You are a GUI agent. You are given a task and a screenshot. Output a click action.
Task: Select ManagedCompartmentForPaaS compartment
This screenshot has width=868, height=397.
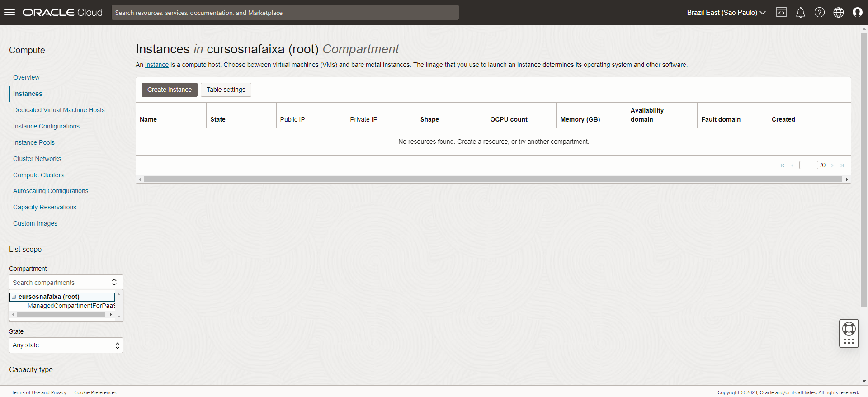click(71, 306)
